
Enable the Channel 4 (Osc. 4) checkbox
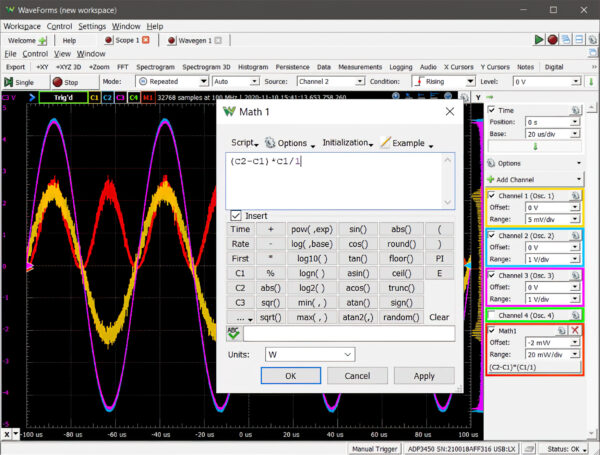tap(492, 316)
